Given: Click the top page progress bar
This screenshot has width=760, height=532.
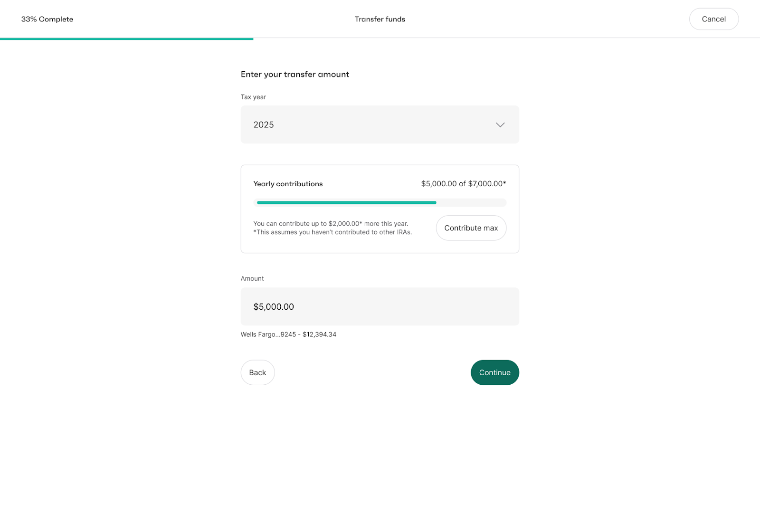Looking at the screenshot, I should [x=126, y=38].
